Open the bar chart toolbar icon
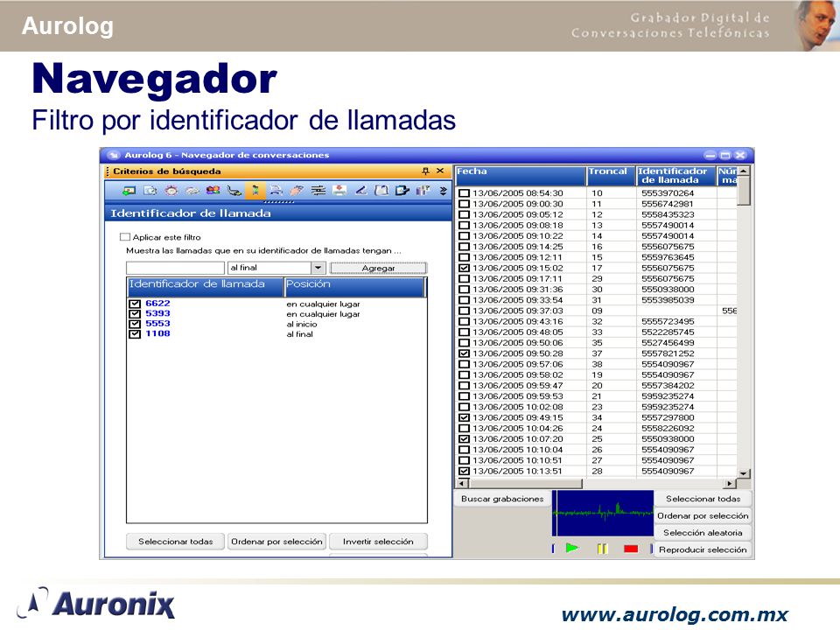The height and width of the screenshot is (630, 840). tap(423, 190)
